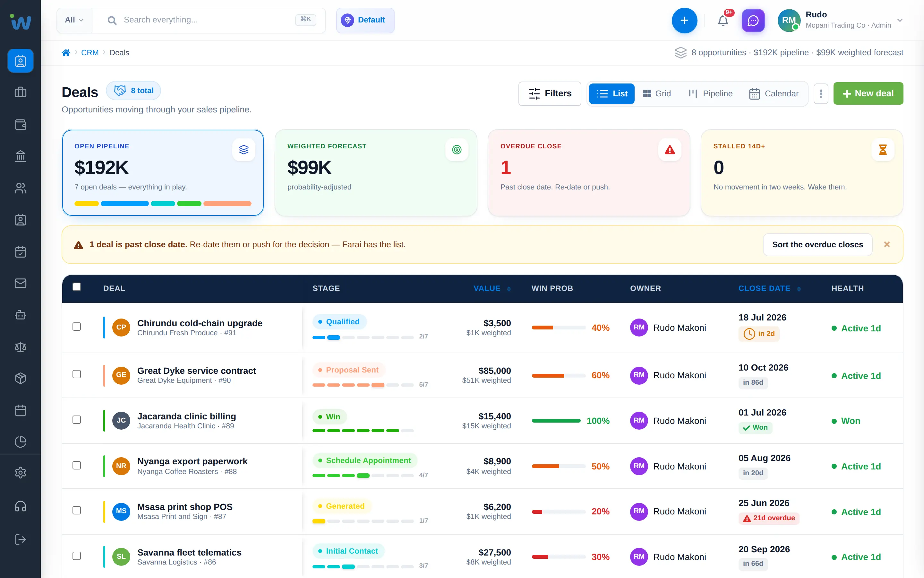Viewport: 924px width, 578px height.
Task: Click Great Dyke 5/7 stage progress bar
Action: (x=363, y=385)
